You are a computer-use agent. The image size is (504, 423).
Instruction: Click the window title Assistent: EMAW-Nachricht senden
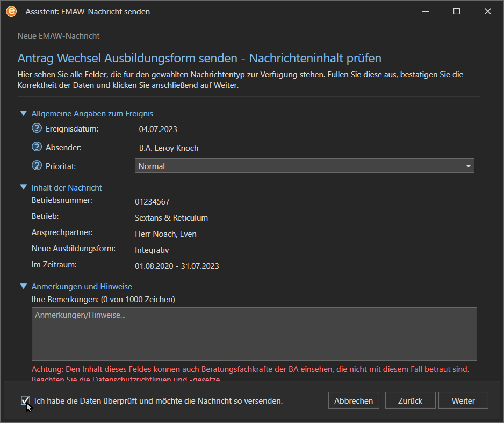tap(88, 12)
